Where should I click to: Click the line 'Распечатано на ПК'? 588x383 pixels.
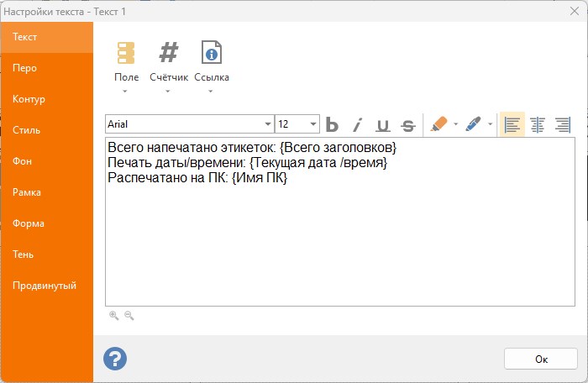[197, 177]
